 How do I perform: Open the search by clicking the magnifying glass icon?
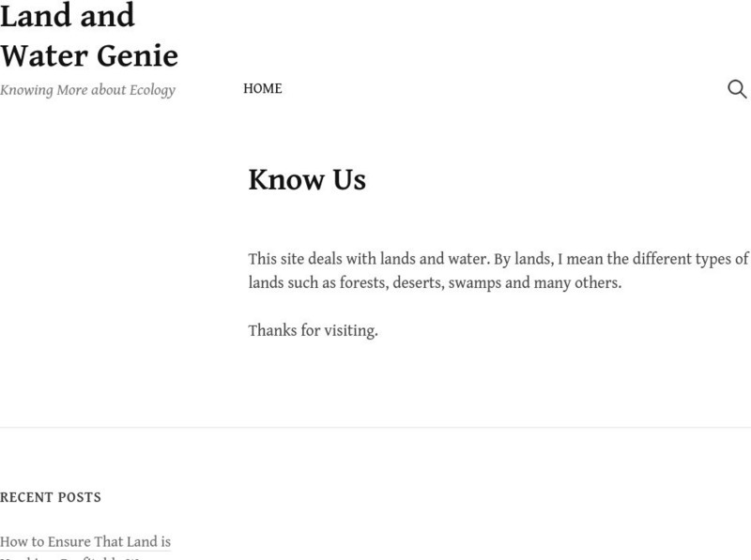coord(736,89)
